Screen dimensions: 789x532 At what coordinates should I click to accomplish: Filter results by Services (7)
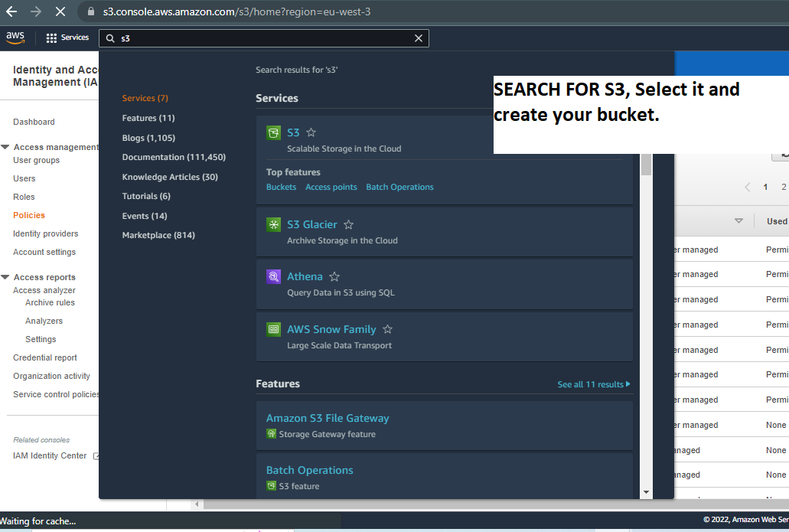tap(145, 98)
